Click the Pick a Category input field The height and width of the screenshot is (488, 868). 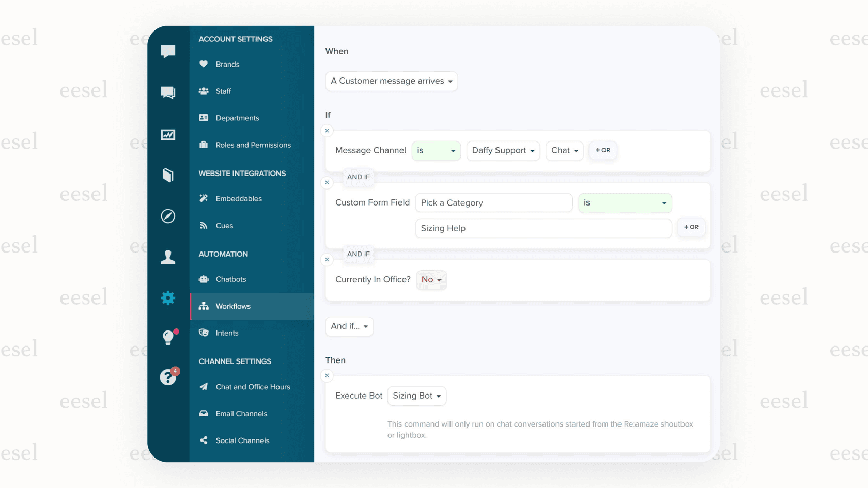click(493, 202)
